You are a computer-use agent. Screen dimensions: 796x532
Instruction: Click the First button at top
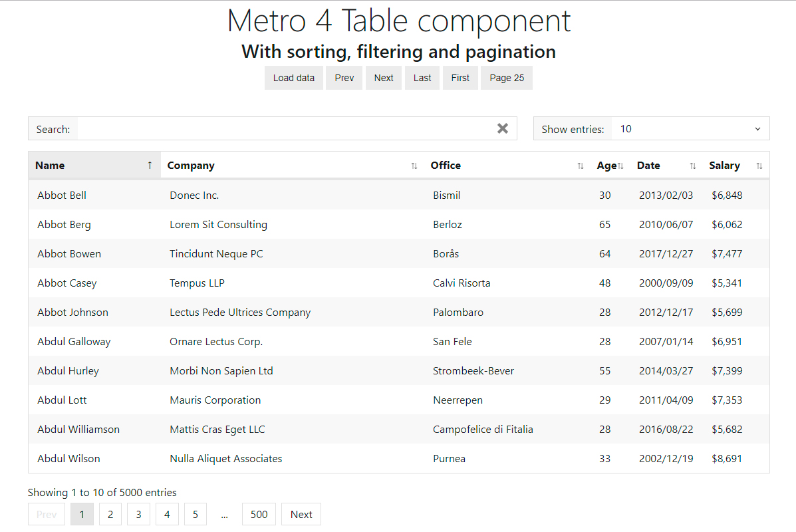pyautogui.click(x=460, y=78)
